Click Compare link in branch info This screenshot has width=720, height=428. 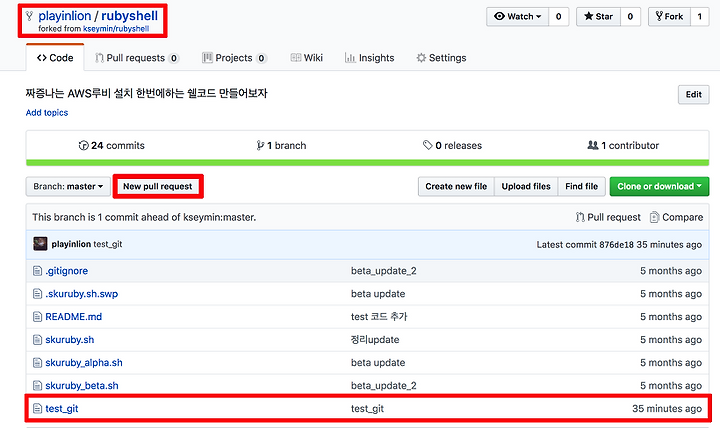coord(676,217)
